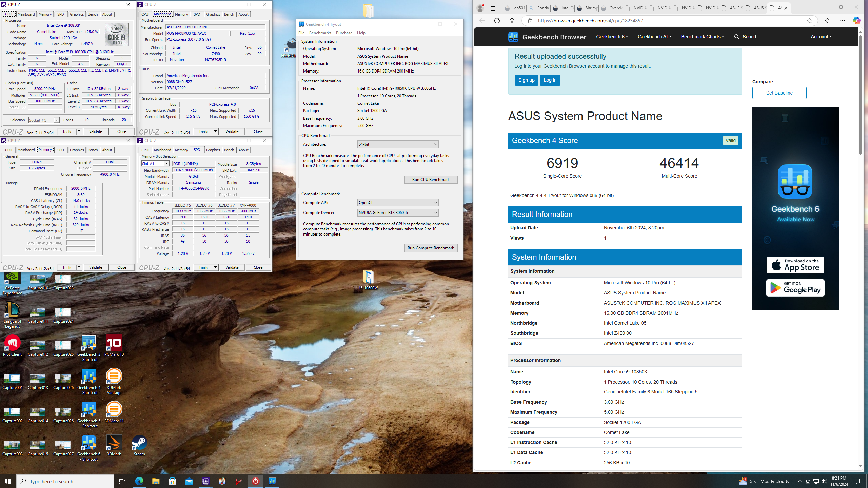The image size is (868, 488).
Task: Open Compute Device RTX 3060 Ti dropdown
Action: [x=398, y=213]
